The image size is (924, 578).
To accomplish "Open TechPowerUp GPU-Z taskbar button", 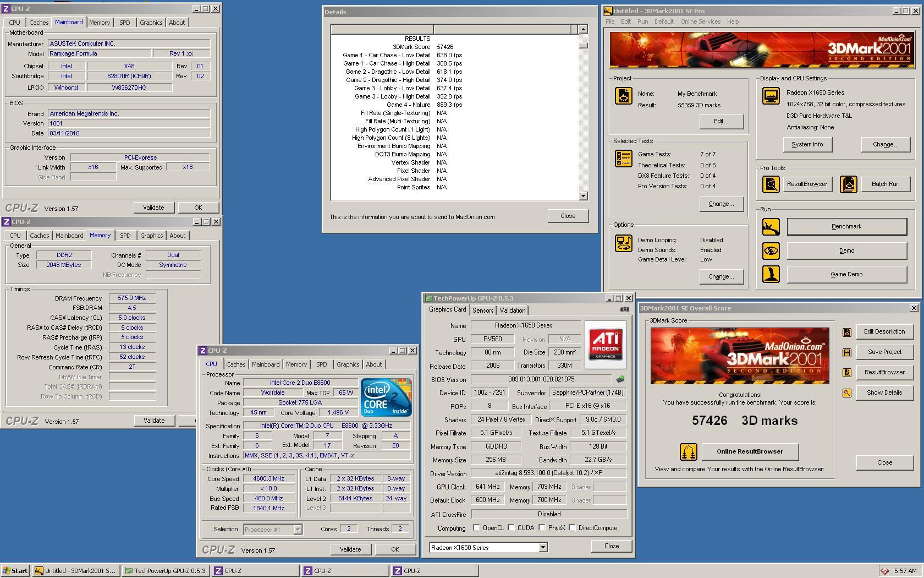I will (x=165, y=571).
